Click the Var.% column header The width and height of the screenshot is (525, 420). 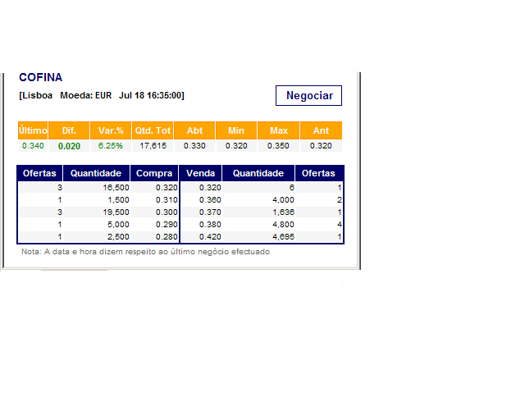coord(111,130)
